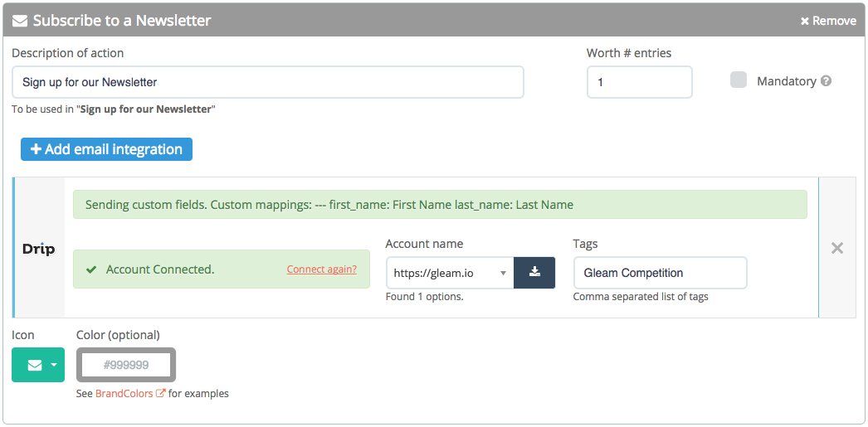
Task: Click the Mandatory help question mark icon
Action: click(826, 81)
